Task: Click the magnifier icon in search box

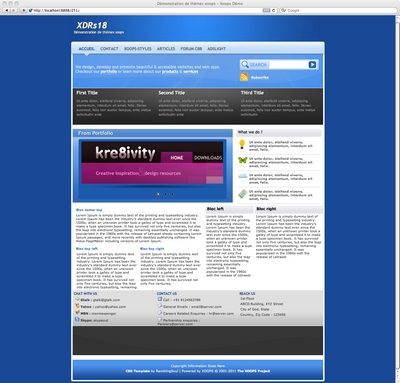Action: [x=245, y=64]
